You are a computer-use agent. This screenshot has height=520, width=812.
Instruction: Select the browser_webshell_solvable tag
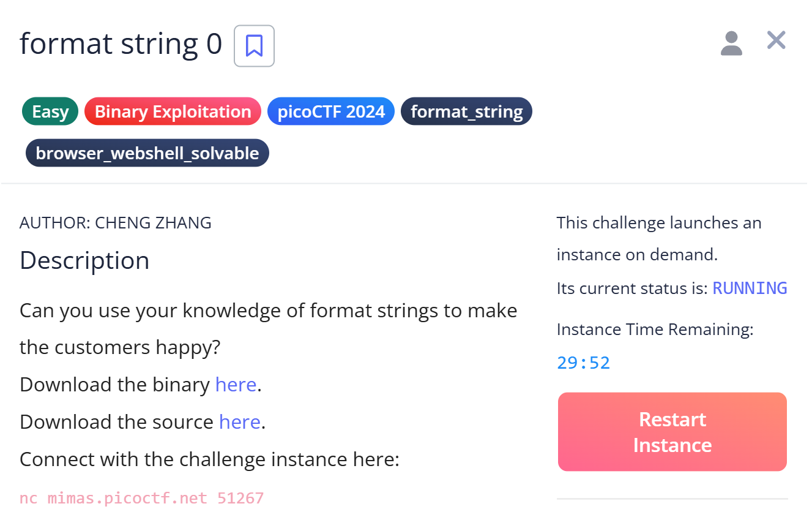pyautogui.click(x=147, y=153)
